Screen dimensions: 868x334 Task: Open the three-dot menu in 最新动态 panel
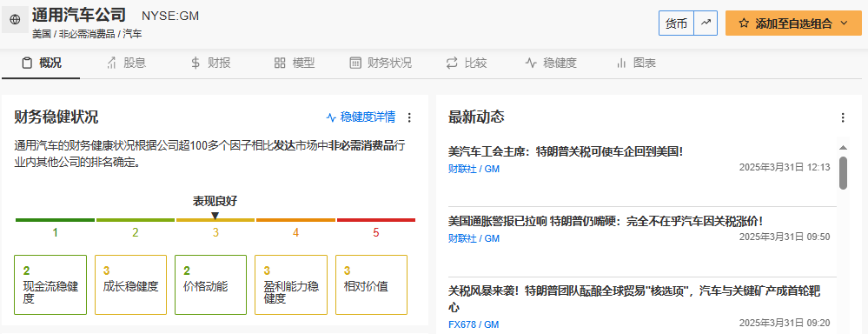click(x=843, y=117)
